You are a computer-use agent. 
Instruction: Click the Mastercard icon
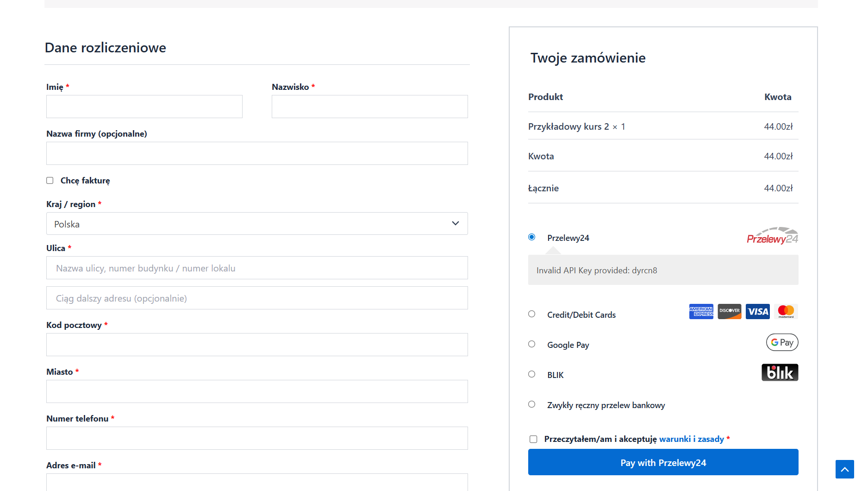click(x=786, y=312)
